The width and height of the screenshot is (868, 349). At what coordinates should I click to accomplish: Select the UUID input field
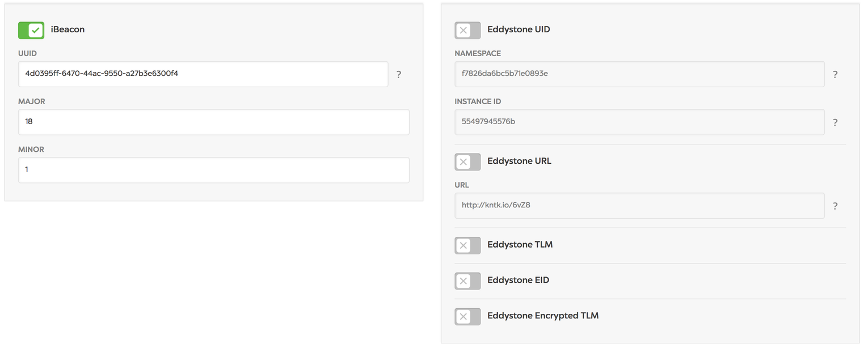pos(203,74)
